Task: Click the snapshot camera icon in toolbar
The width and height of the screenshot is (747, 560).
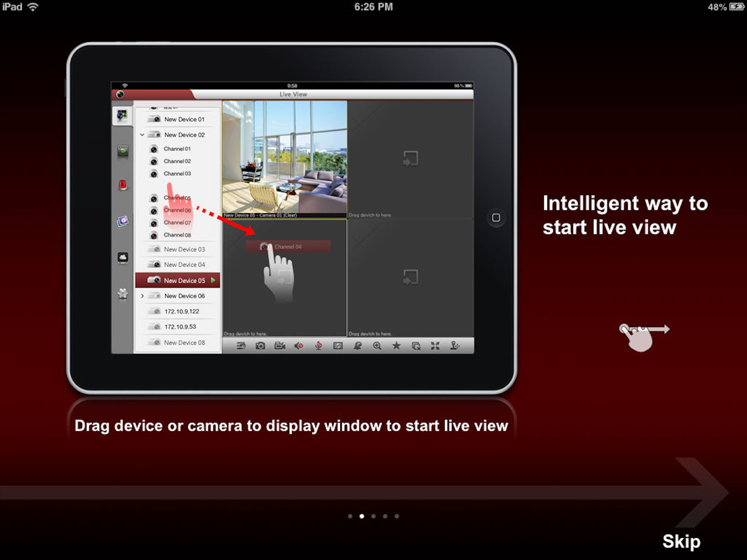Action: (x=260, y=346)
